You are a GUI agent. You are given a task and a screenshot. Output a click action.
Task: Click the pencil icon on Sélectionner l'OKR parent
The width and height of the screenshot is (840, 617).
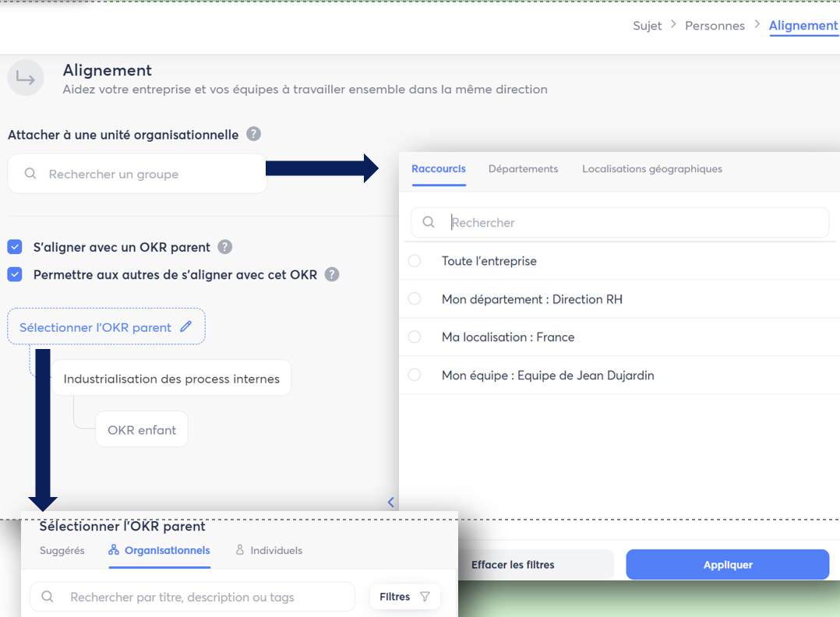(185, 327)
